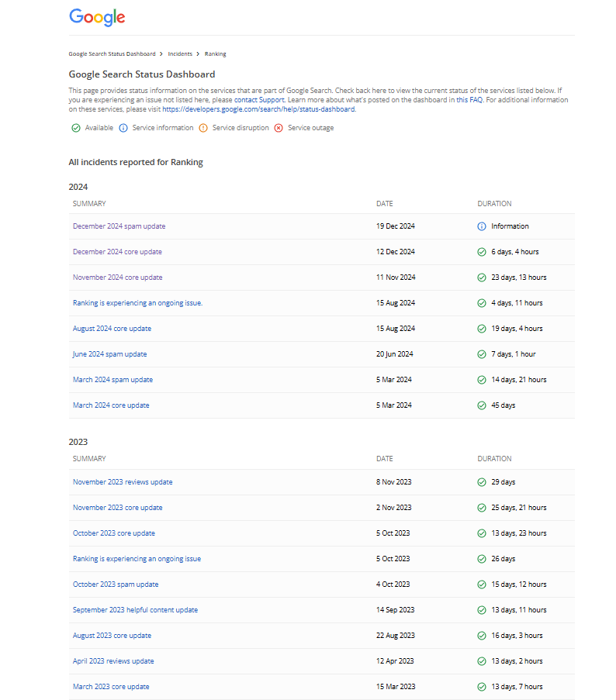Click check icon next to 16 days, 3 hours

coord(482,636)
